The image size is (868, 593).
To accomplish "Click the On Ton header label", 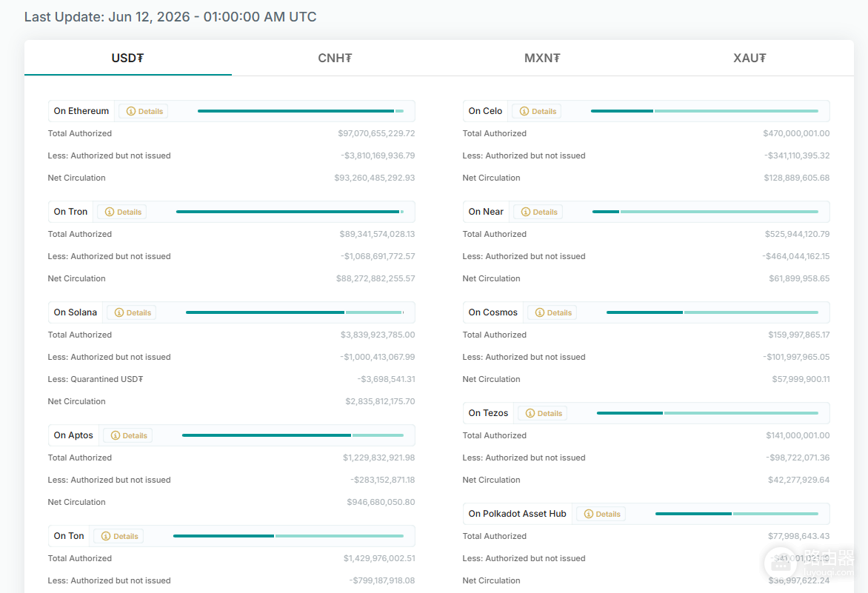I will [x=69, y=536].
